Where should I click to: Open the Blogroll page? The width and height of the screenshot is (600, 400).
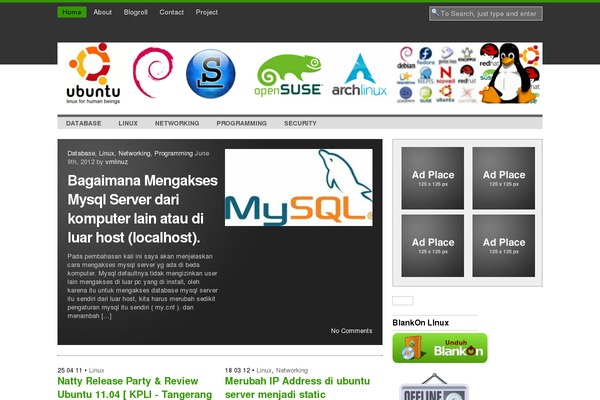tap(135, 12)
